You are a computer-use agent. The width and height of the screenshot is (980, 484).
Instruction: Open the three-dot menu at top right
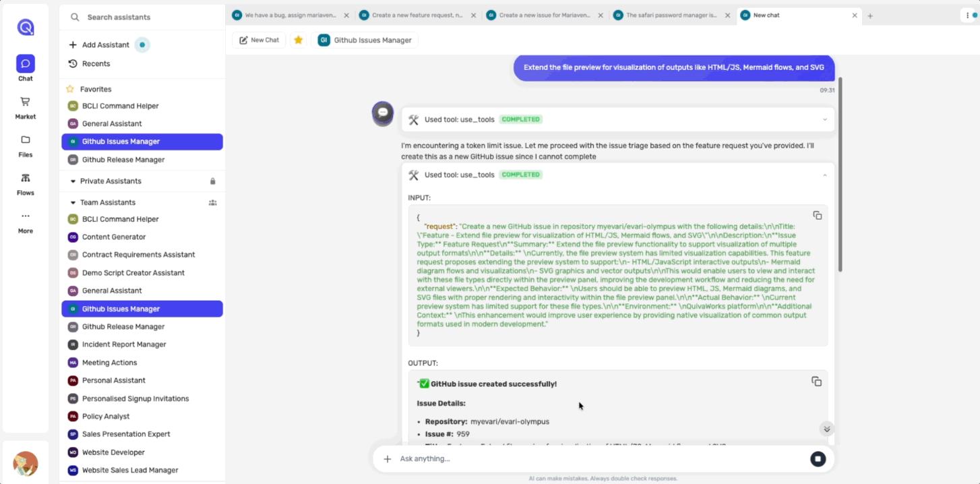[x=969, y=14]
